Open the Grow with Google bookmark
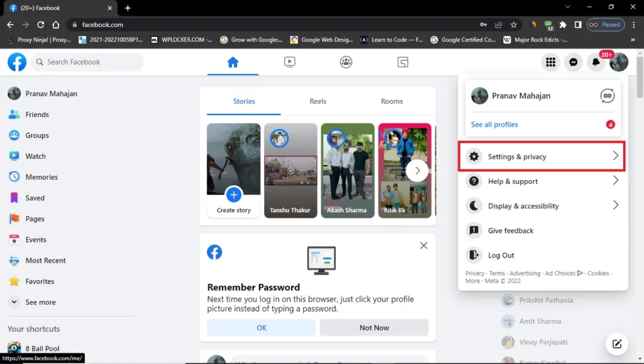644x364 pixels. [x=252, y=40]
